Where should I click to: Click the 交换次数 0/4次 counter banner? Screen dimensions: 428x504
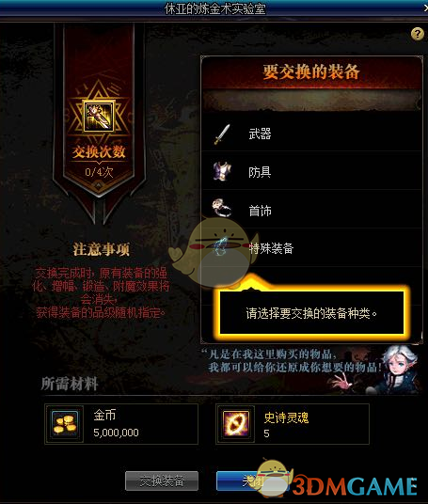tap(99, 161)
